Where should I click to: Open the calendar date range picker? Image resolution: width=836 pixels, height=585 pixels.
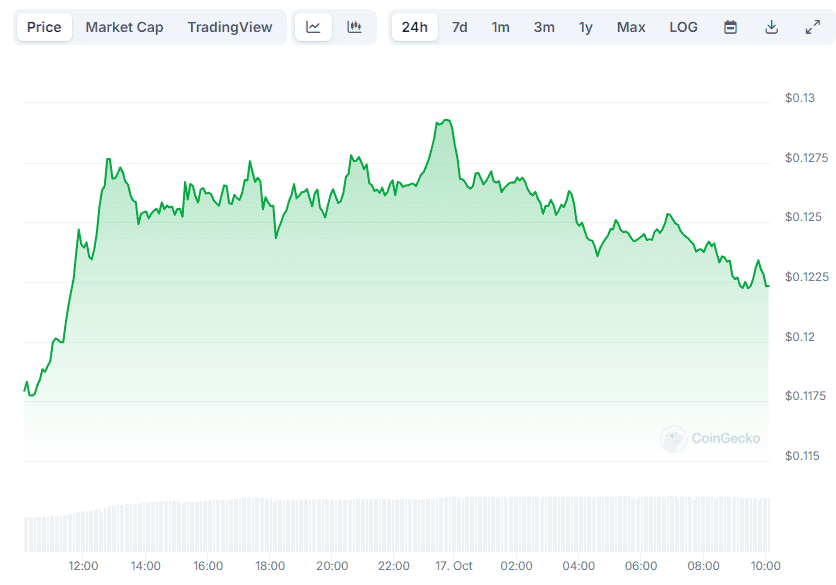coord(730,27)
